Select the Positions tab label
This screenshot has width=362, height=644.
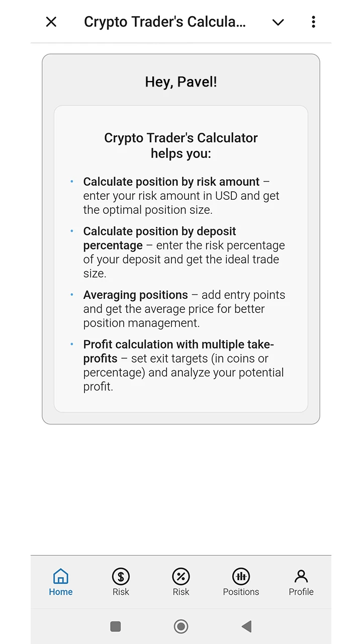pos(241,592)
